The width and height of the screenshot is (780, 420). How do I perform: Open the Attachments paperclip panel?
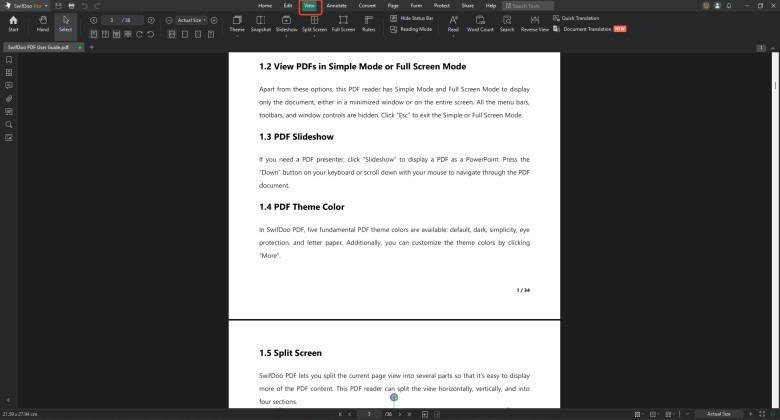point(9,99)
